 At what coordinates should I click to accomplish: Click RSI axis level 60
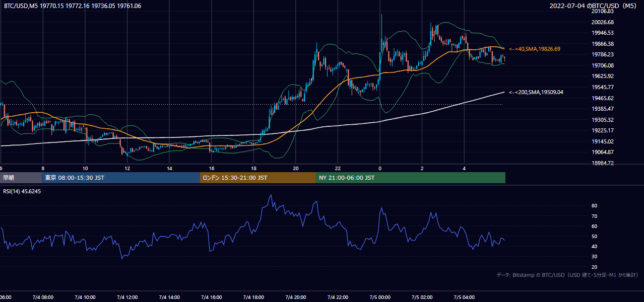(x=595, y=226)
